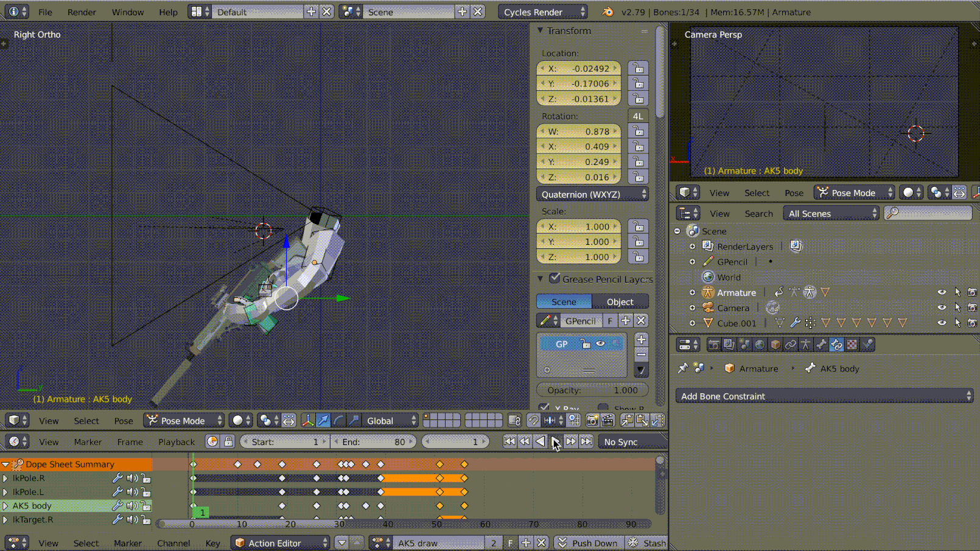Click the wrench icon on IkPole.R channel
Viewport: 980px width, 551px height.
point(117,478)
